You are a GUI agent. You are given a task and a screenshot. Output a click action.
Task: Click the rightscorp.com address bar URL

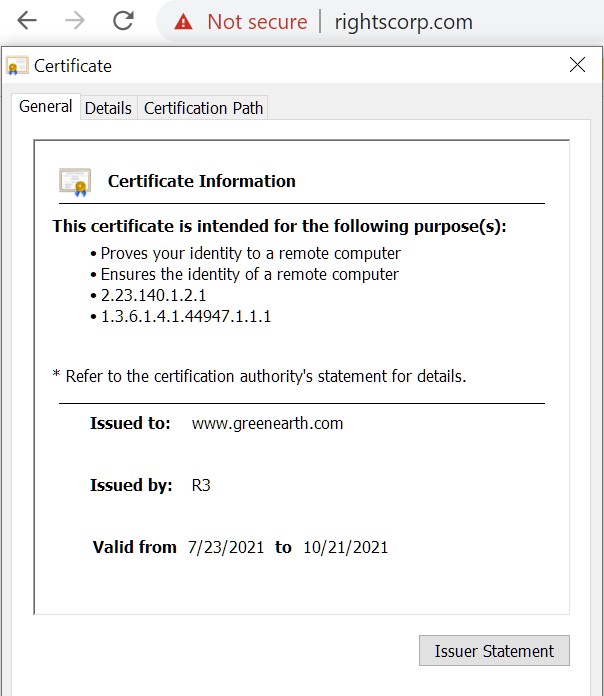(x=403, y=22)
